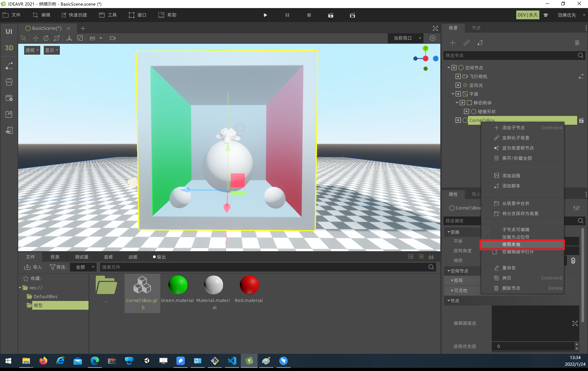Image resolution: width=588 pixels, height=371 pixels.
Task: Toggle visibility of 空间节点 root
Action: (454, 68)
